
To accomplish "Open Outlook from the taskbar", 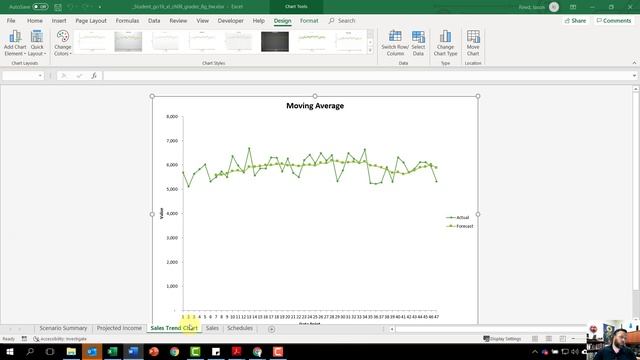I will pyautogui.click(x=92, y=351).
